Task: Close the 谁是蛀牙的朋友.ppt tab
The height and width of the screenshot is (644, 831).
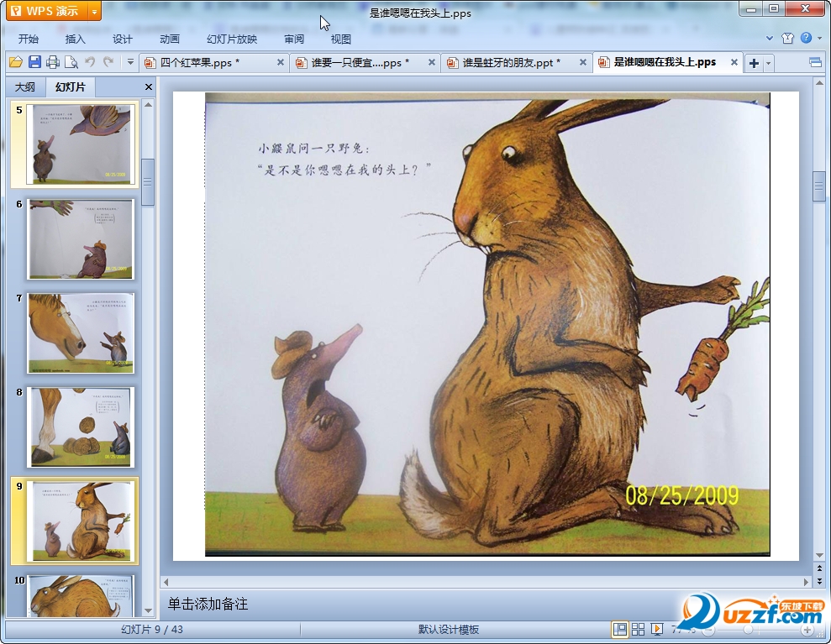Action: click(x=582, y=63)
